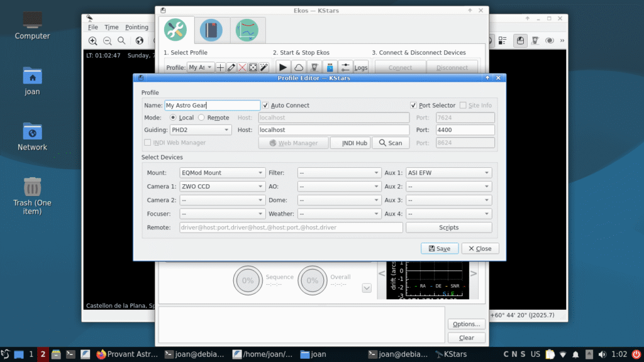
Task: Open the Mount dropdown set to EQMod Mount
Action: tap(222, 173)
